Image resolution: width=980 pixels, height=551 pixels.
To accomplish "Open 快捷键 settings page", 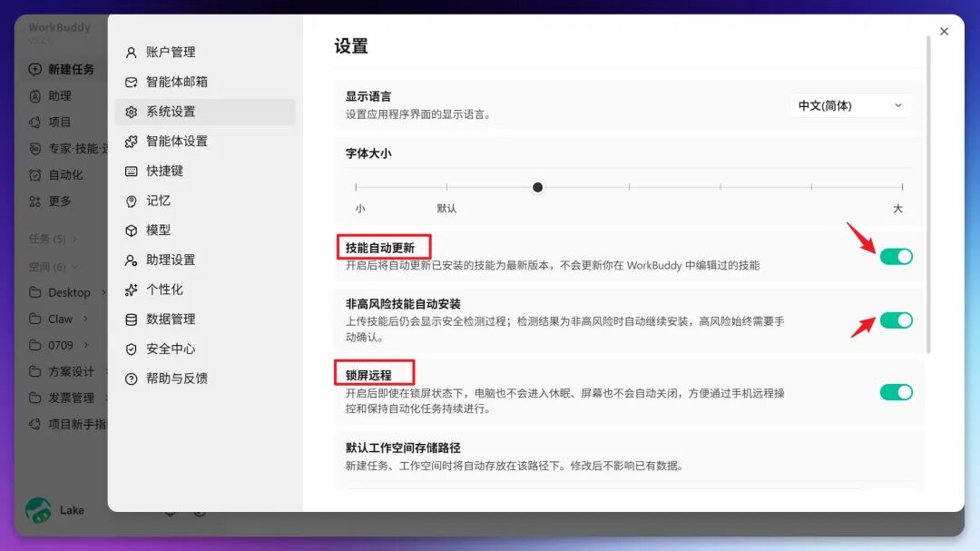I will coord(205,172).
